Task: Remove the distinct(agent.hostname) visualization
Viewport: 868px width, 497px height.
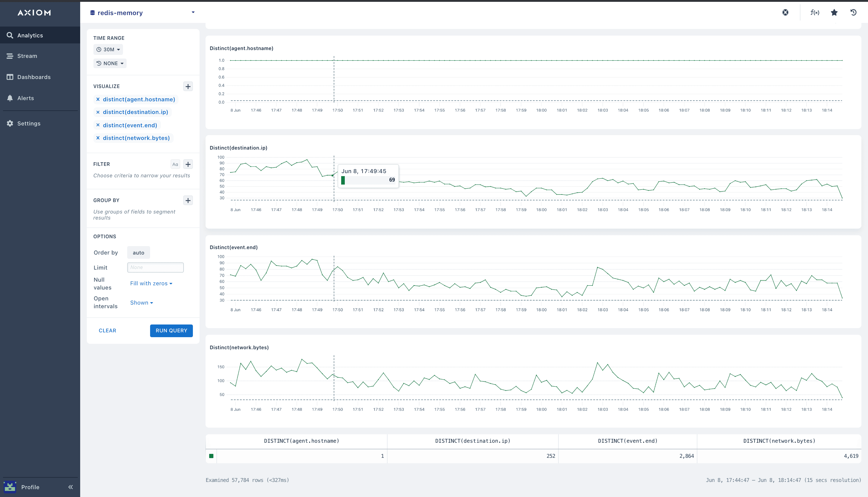Action: [x=98, y=99]
